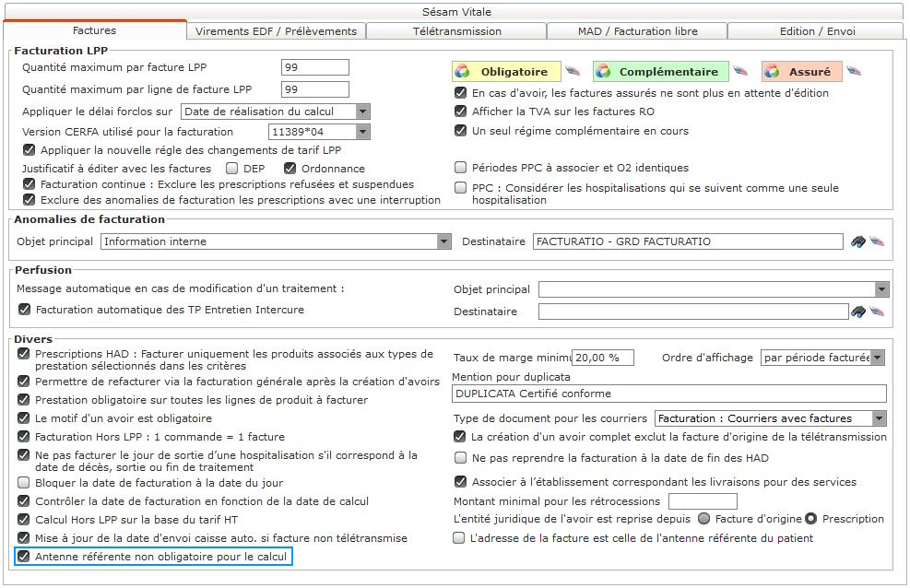The width and height of the screenshot is (910, 588).
Task: Toggle 'Facturation automatique des TP Entretien Intercure'
Action: (x=24, y=310)
